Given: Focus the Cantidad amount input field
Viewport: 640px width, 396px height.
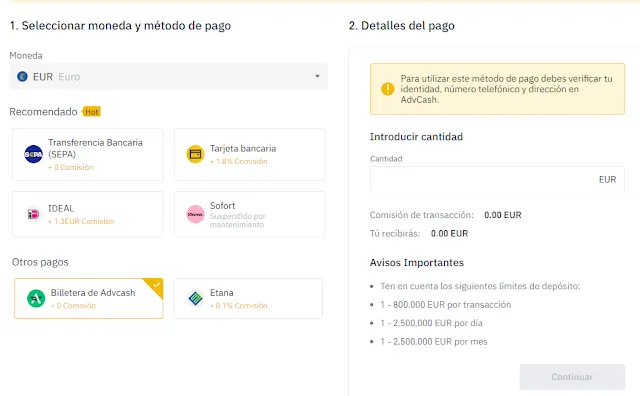Looking at the screenshot, I should point(497,179).
